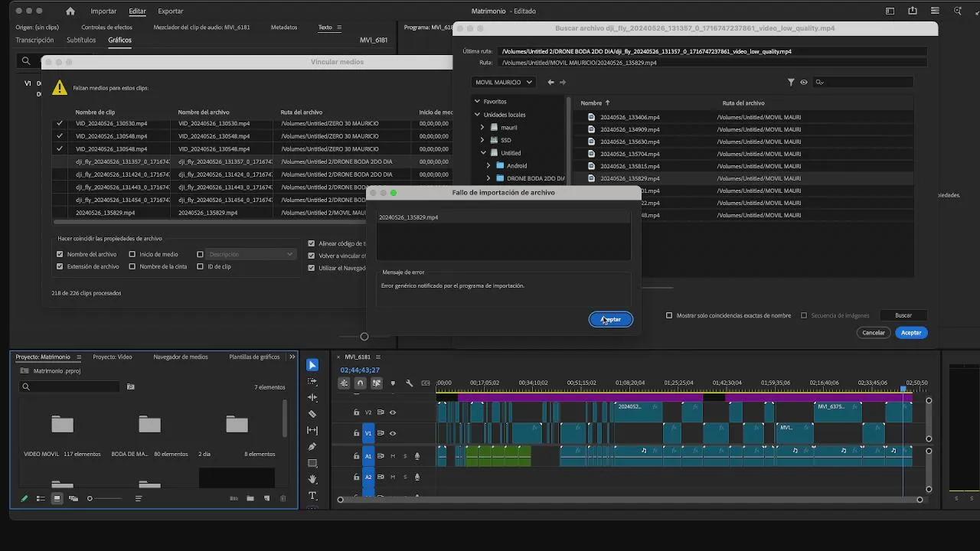Toggle the Extensión de archivo checkbox
The image size is (980, 551).
[x=60, y=266]
